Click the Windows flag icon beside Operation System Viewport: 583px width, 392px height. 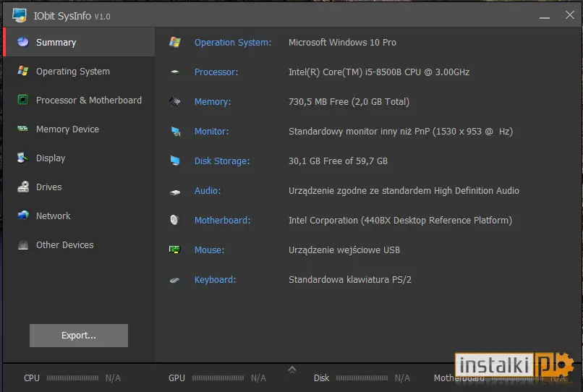click(x=175, y=42)
